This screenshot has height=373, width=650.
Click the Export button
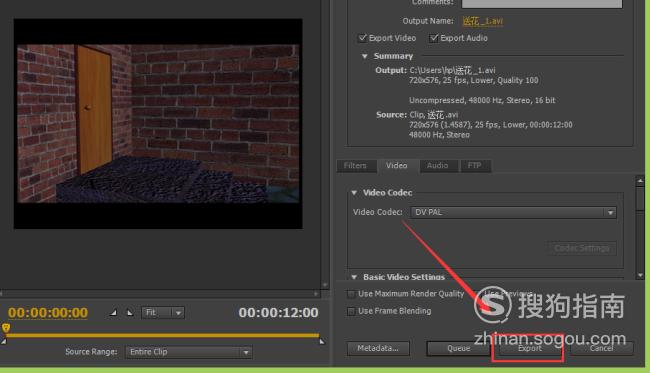pyautogui.click(x=530, y=349)
